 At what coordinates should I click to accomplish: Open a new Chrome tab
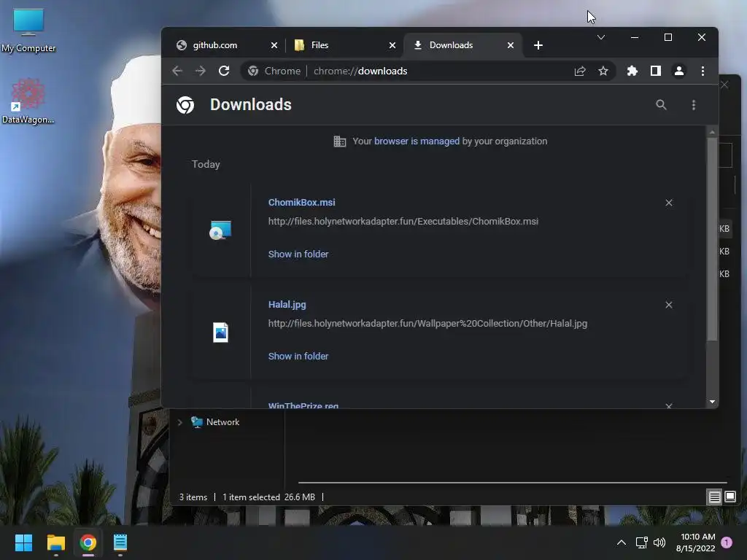click(x=538, y=45)
